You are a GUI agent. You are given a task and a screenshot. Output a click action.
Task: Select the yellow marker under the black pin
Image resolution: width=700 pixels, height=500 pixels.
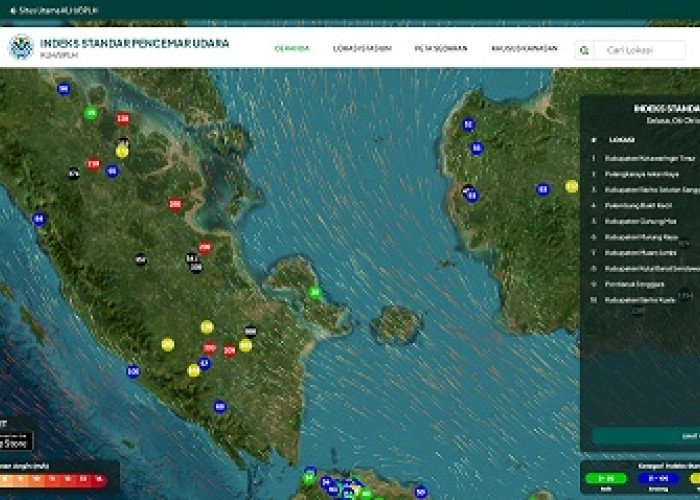[122, 152]
